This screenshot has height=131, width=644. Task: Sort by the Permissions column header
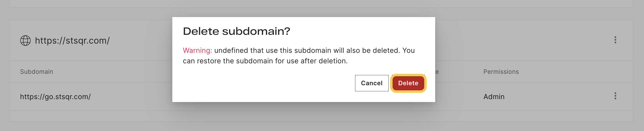(x=501, y=72)
